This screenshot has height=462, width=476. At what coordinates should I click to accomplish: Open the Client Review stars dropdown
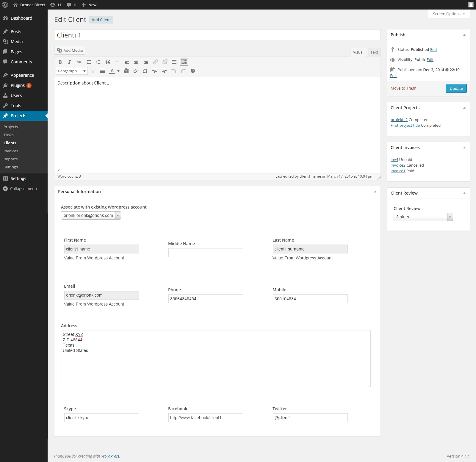coord(423,217)
